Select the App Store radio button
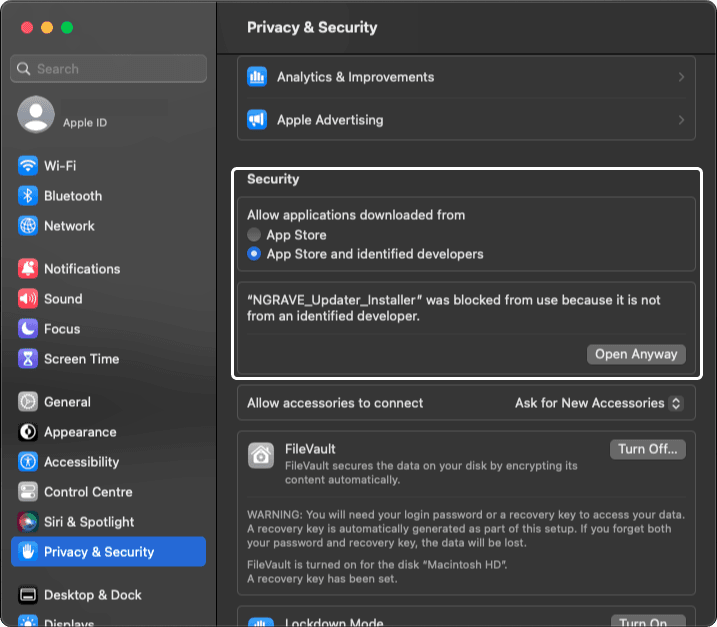The image size is (717, 627). click(x=254, y=235)
